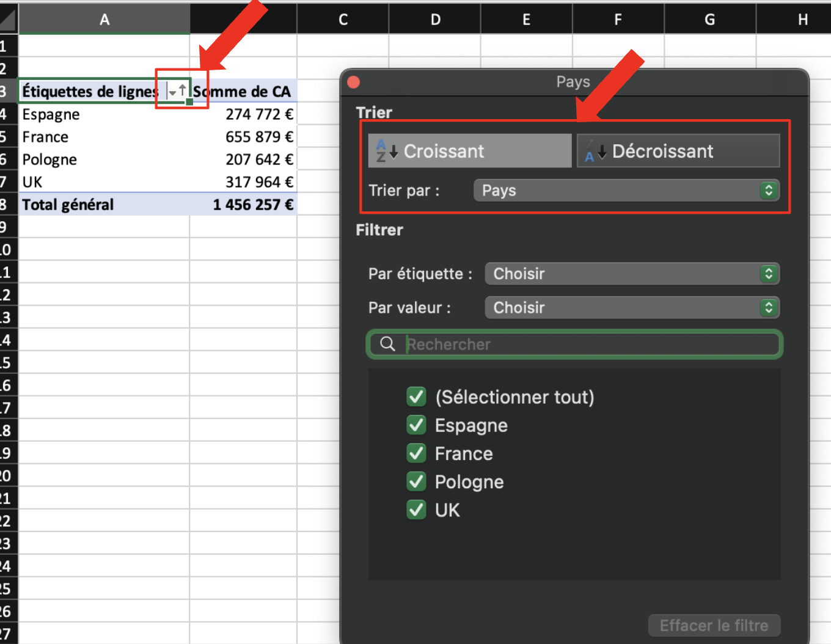Sort ascending with the Croissant button
831x644 pixels.
point(470,151)
